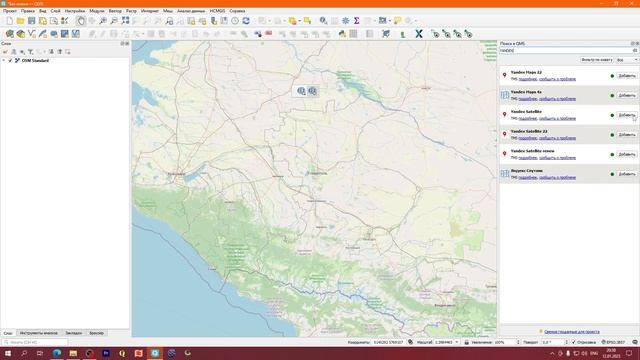Open the Processing Toolbox gear icon
This screenshot has width=640, height=360.
click(x=345, y=21)
